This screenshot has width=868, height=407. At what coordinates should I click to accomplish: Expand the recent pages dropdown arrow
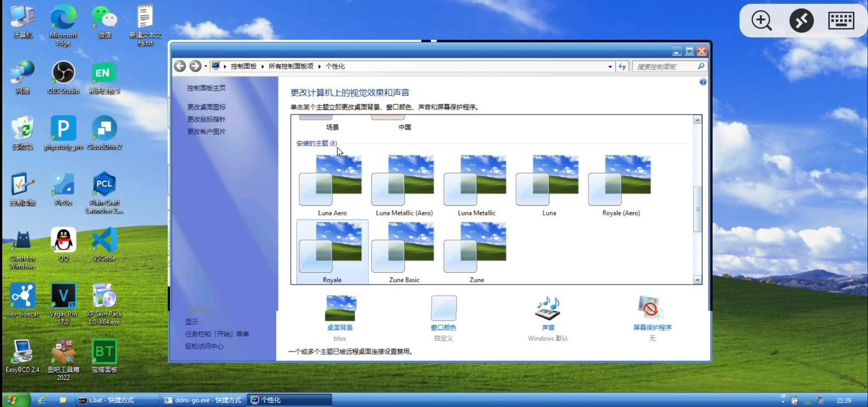click(x=205, y=66)
